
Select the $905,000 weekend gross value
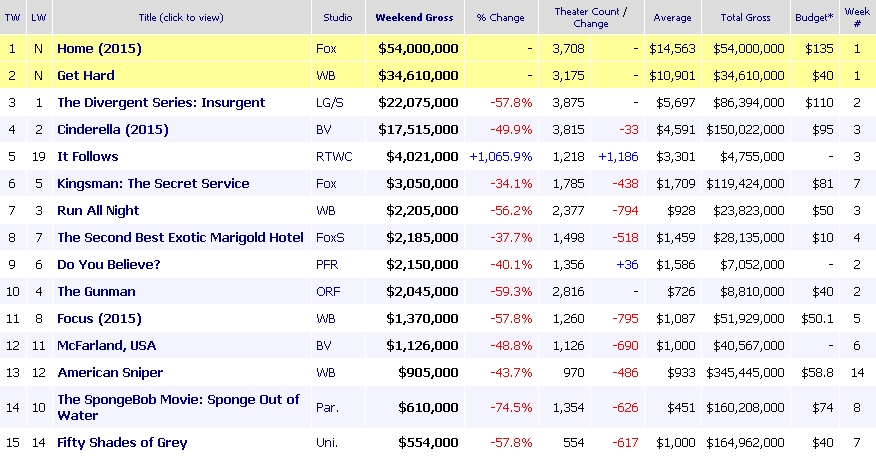click(x=429, y=373)
